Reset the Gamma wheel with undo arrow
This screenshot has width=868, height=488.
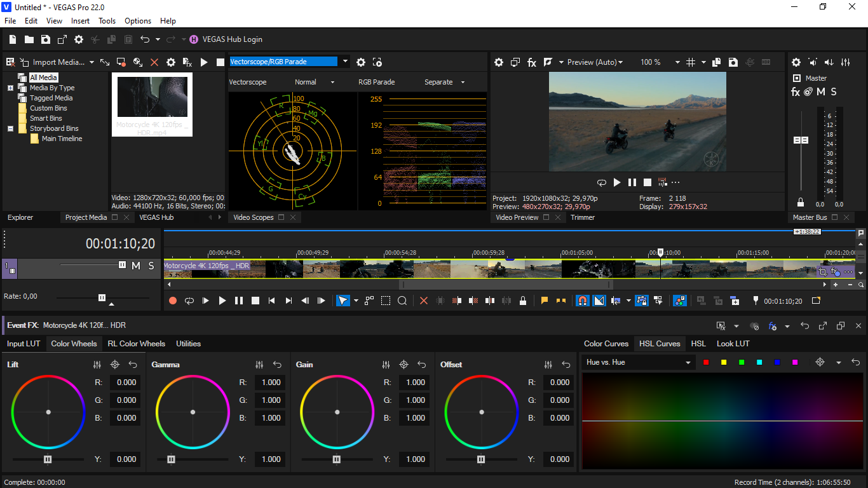(277, 365)
